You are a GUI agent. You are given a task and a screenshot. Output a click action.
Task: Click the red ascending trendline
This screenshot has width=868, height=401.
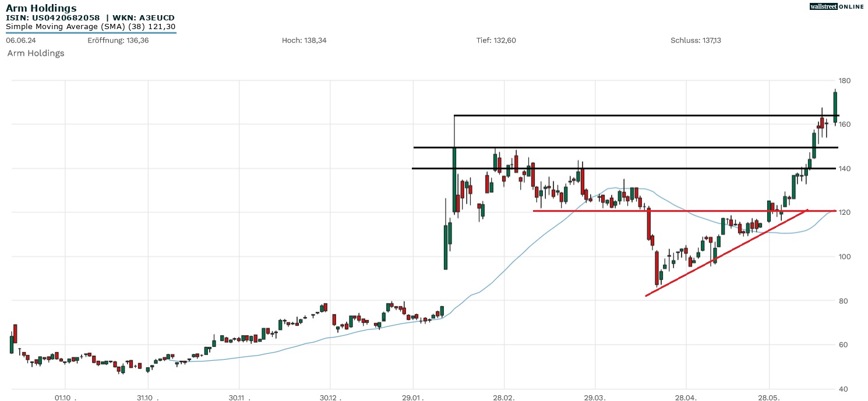coord(726,253)
